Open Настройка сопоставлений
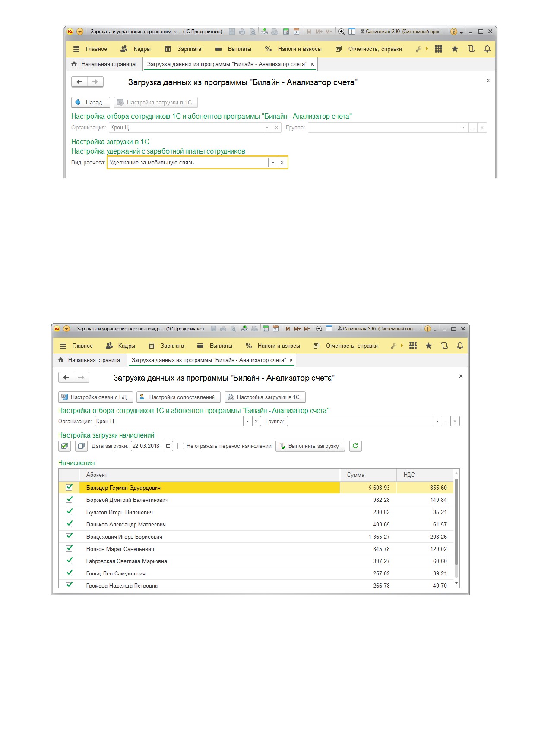 pos(178,397)
